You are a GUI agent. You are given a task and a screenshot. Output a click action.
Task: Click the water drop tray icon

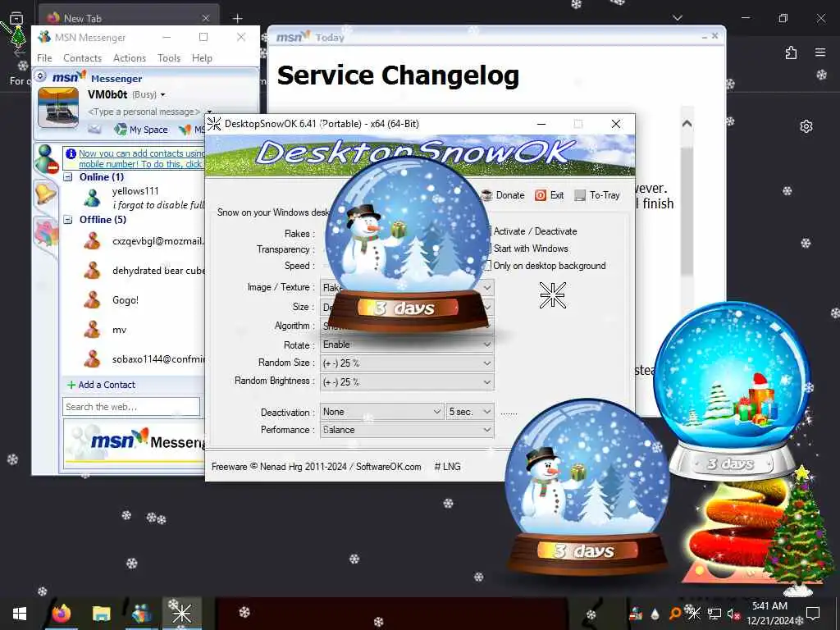(x=655, y=614)
